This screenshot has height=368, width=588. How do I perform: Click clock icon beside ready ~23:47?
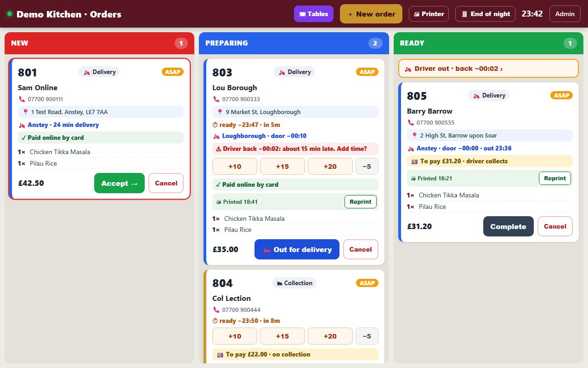pyautogui.click(x=215, y=125)
